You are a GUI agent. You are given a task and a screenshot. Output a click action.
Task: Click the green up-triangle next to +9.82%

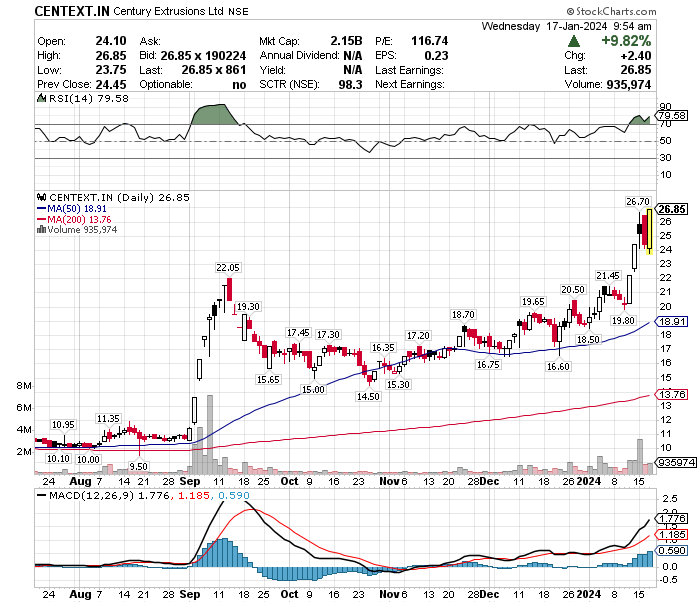click(574, 42)
